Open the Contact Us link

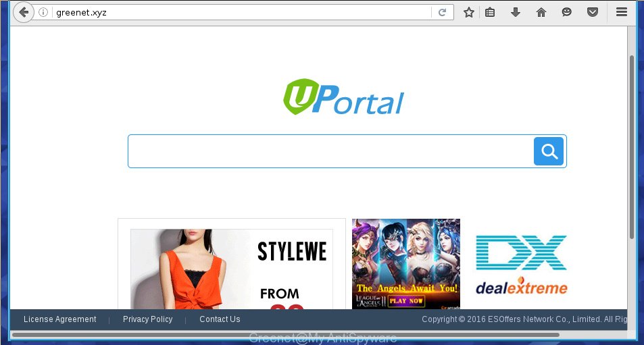coord(220,319)
